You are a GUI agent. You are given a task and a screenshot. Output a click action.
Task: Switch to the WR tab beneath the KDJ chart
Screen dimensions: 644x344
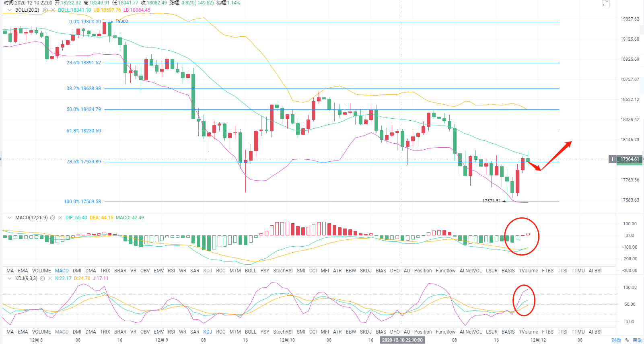183,332
